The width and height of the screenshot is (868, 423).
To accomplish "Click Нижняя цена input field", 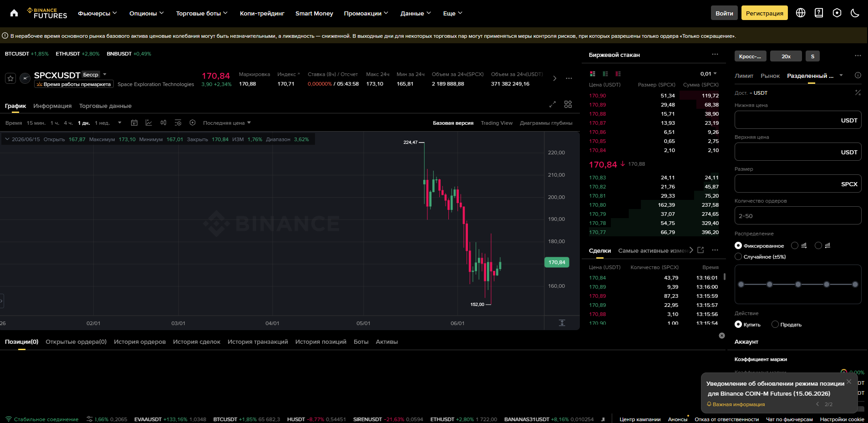I will tap(798, 120).
